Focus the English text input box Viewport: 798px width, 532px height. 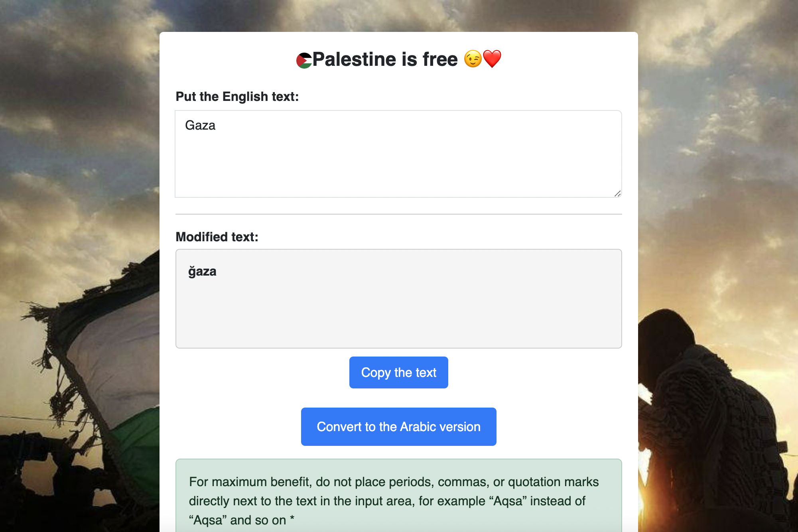398,160
